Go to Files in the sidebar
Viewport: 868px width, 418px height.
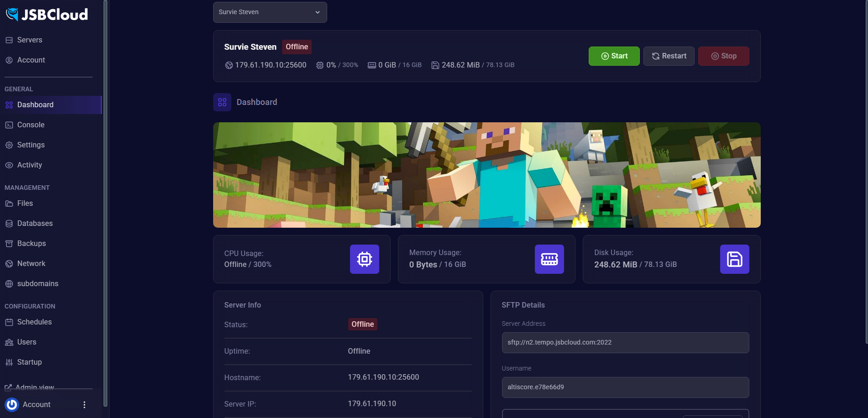(x=25, y=203)
